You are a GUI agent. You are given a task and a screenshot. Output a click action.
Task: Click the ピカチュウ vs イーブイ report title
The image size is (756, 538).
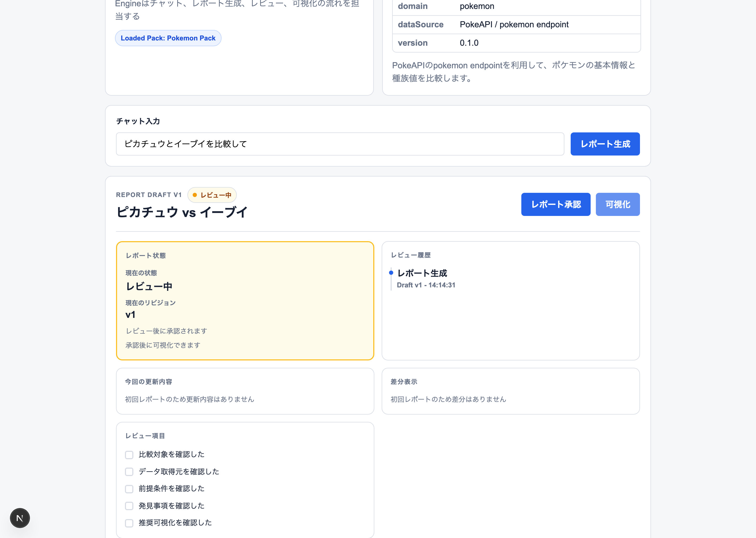182,212
